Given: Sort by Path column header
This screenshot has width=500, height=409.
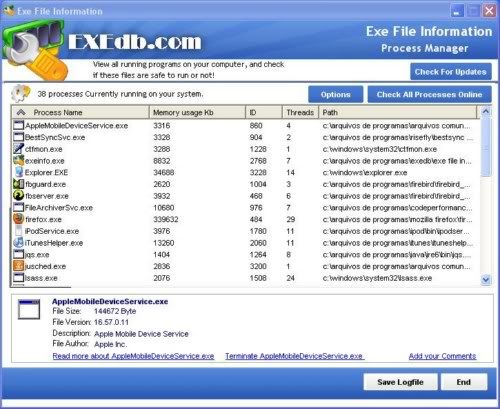Looking at the screenshot, I should tap(398, 112).
